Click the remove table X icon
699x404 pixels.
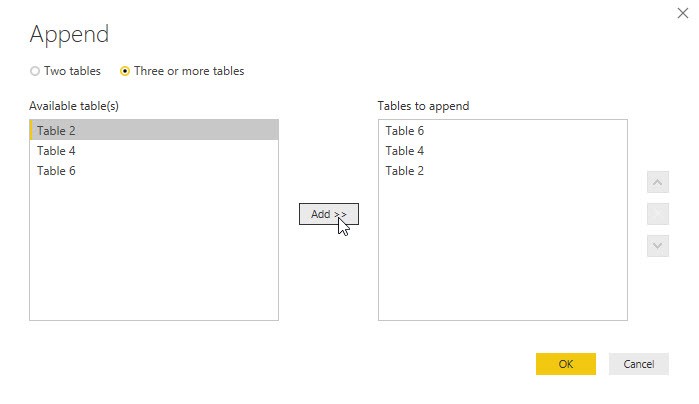pyautogui.click(x=658, y=214)
